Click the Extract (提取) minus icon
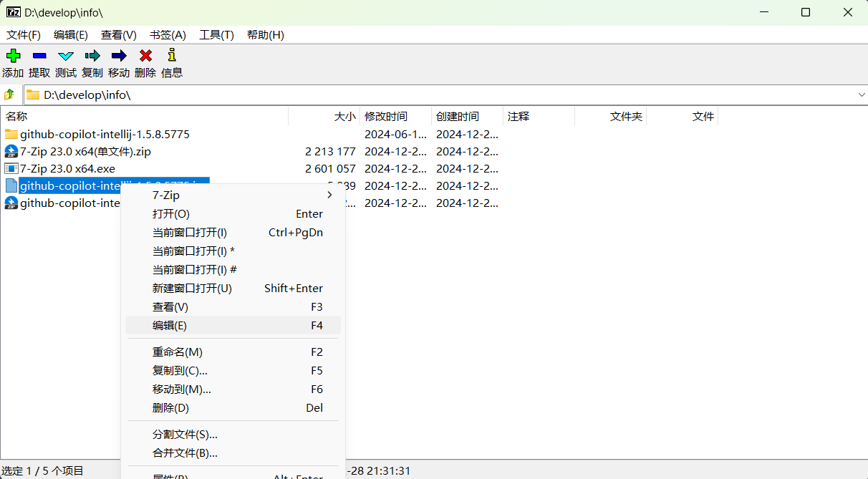Image resolution: width=868 pixels, height=479 pixels. (39, 55)
